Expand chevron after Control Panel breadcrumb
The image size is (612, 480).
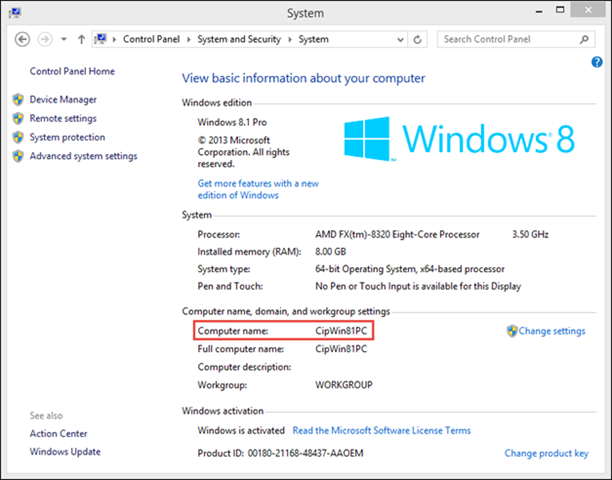coord(189,39)
